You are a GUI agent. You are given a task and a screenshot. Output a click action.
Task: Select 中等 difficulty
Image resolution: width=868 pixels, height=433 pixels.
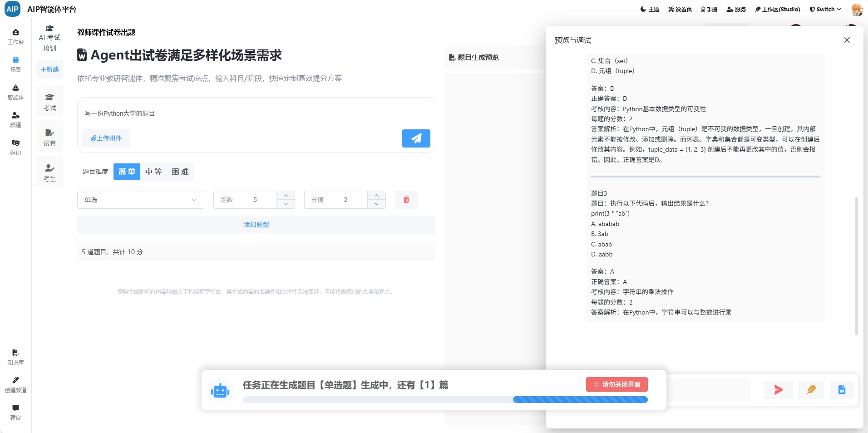pos(153,172)
